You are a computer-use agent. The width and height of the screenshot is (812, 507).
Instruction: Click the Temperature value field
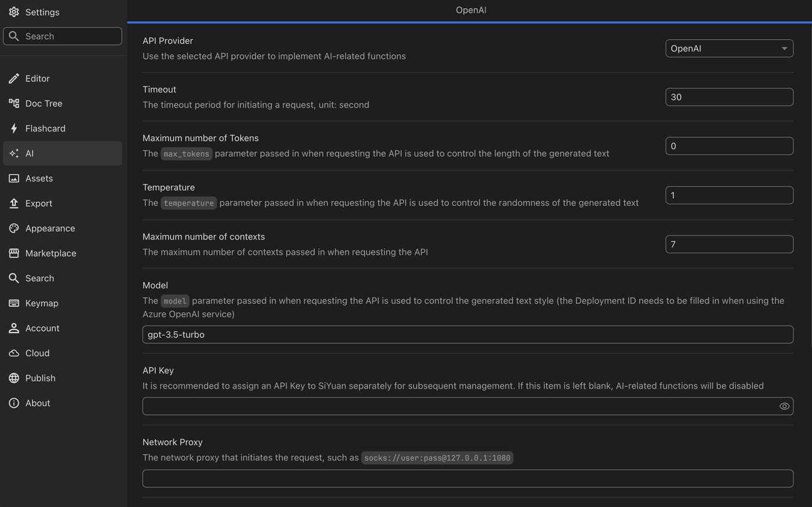729,195
